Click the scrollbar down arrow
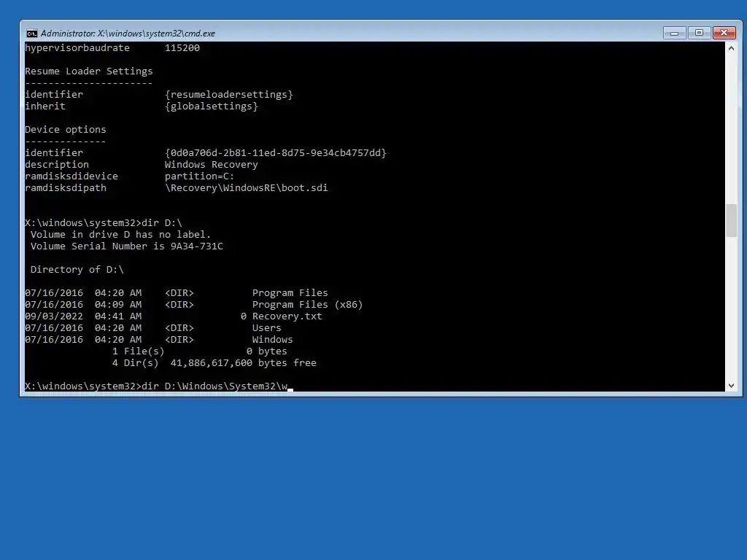747x560 pixels. click(x=731, y=386)
